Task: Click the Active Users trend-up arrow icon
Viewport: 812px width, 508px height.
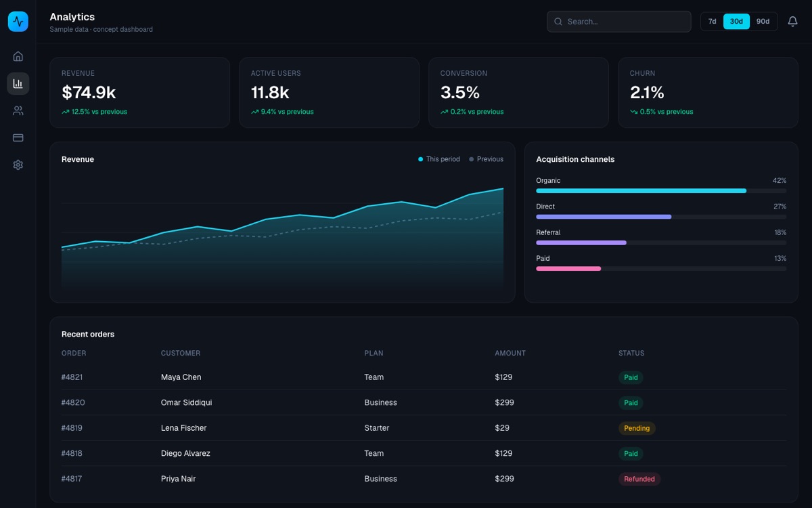Action: click(x=255, y=112)
